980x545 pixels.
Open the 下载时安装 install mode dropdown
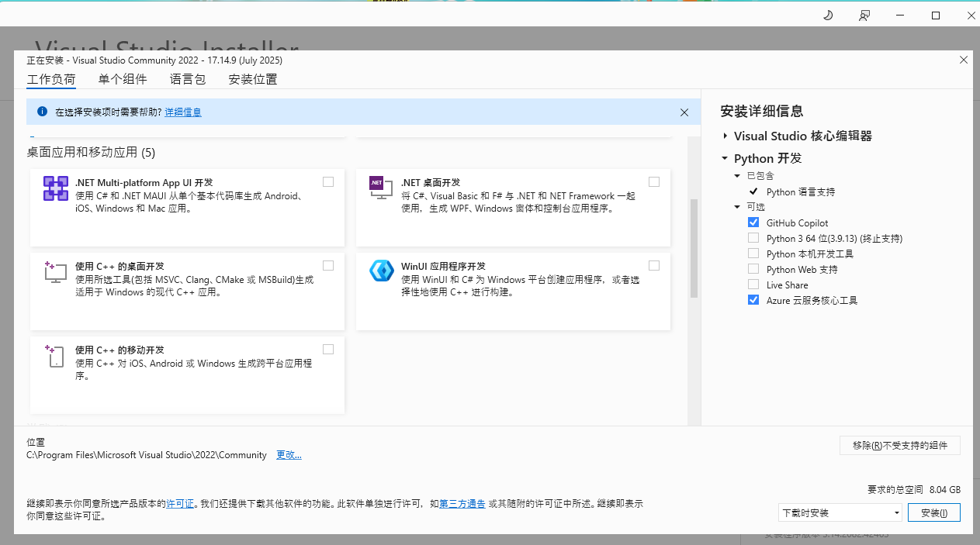(x=840, y=512)
